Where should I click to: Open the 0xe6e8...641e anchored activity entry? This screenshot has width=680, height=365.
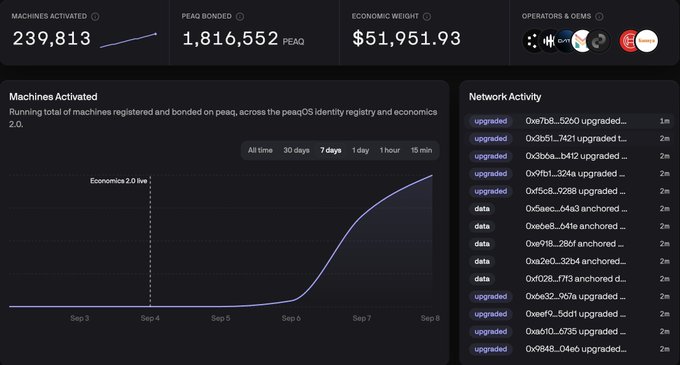[x=569, y=226]
